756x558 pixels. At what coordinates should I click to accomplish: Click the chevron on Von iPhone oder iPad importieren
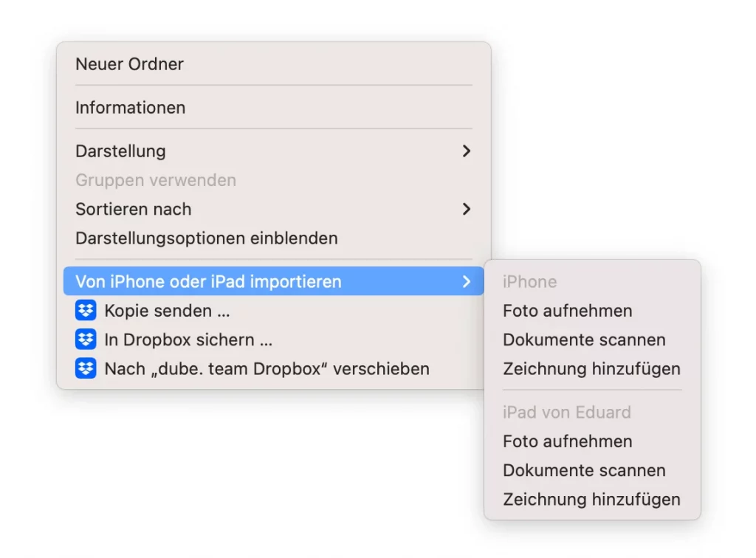[x=466, y=281]
